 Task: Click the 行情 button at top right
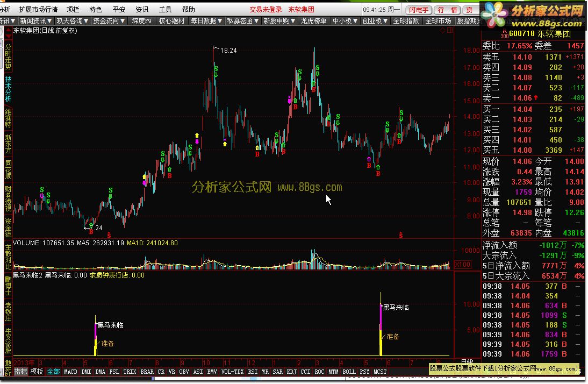pyautogui.click(x=447, y=10)
